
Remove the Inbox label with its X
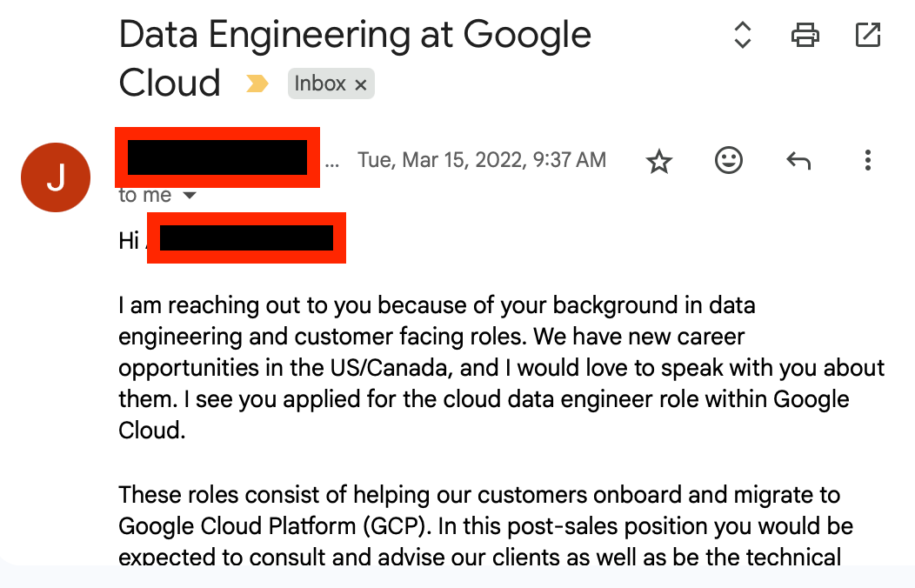(361, 84)
